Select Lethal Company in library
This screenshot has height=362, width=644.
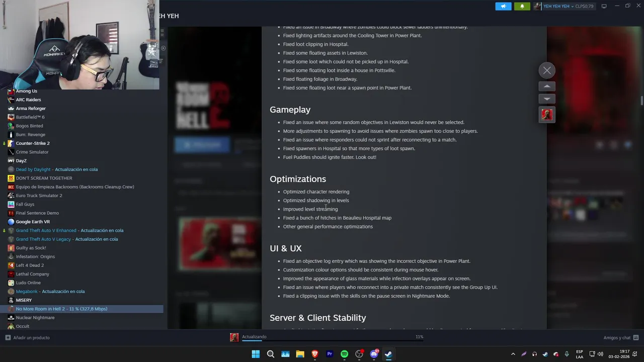[x=32, y=274]
